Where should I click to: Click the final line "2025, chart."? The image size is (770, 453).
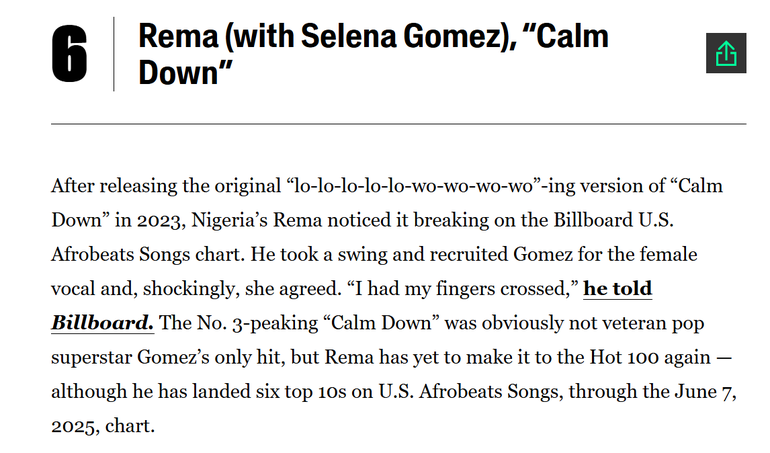tap(102, 425)
